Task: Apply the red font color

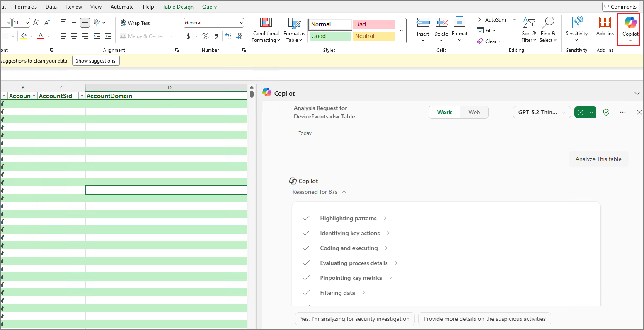Action: 41,36
